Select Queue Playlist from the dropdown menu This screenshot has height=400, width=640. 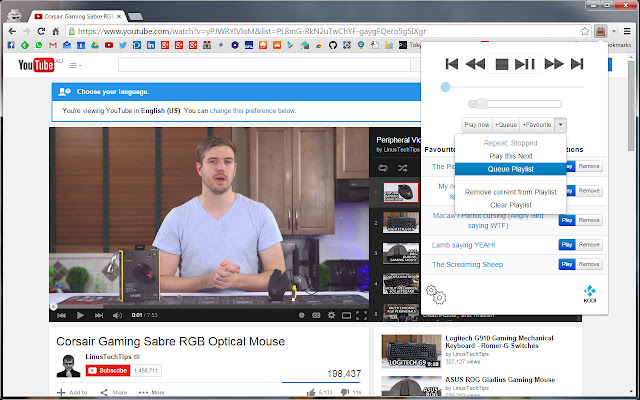(510, 169)
